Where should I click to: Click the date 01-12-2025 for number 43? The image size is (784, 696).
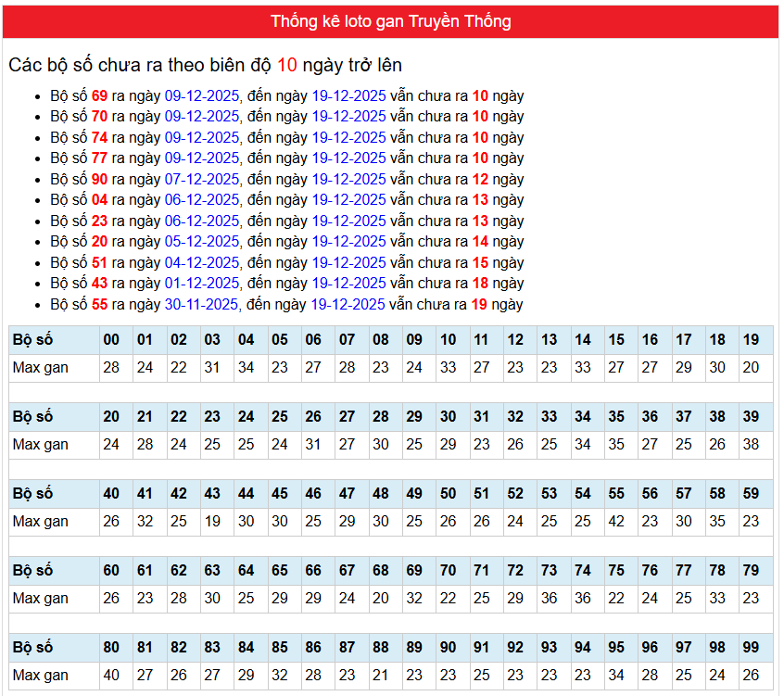(203, 284)
